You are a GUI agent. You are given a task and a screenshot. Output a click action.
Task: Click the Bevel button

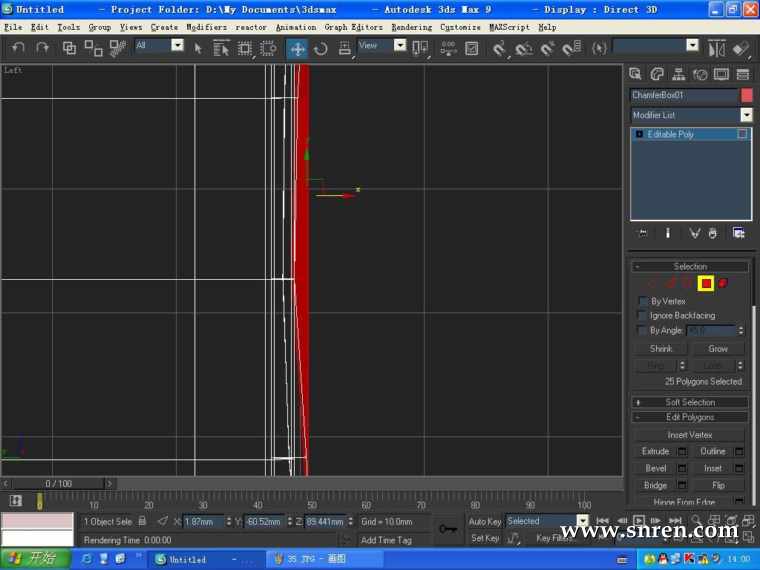coord(655,468)
